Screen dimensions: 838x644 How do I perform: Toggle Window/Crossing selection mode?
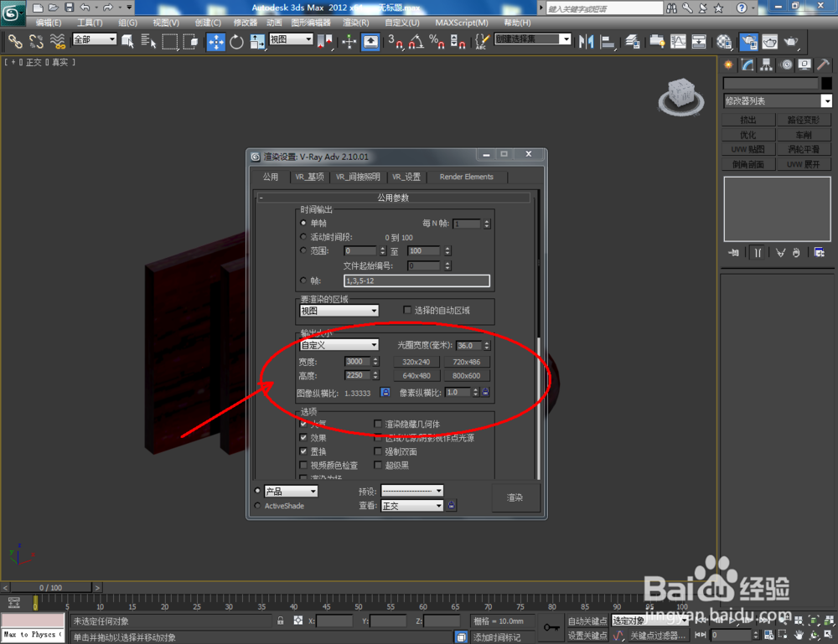tap(190, 42)
